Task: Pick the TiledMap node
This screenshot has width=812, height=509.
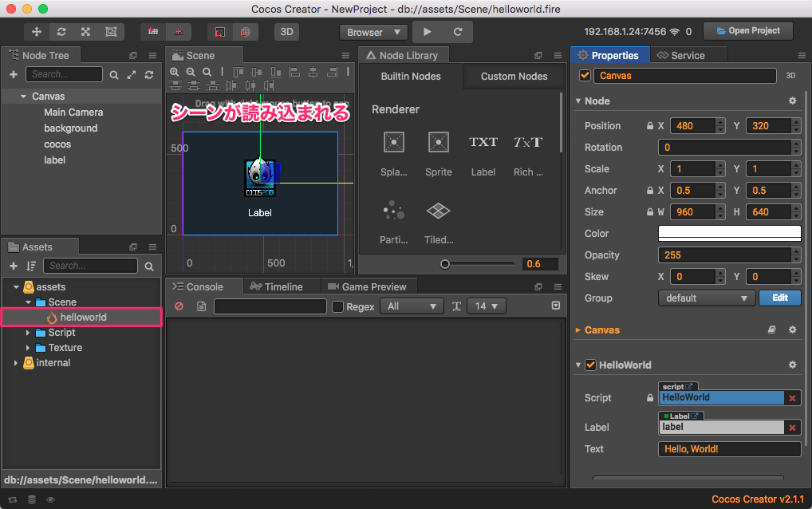Action: click(439, 222)
